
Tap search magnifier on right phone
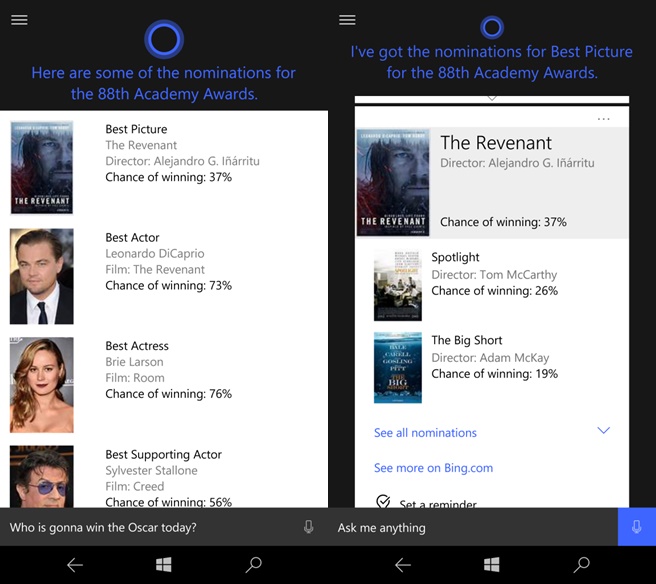582,565
